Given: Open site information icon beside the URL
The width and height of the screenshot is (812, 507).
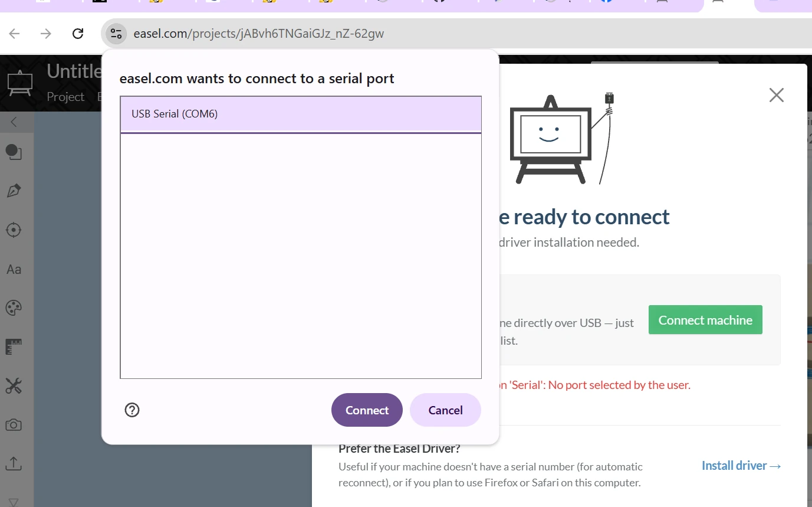Looking at the screenshot, I should point(116,34).
